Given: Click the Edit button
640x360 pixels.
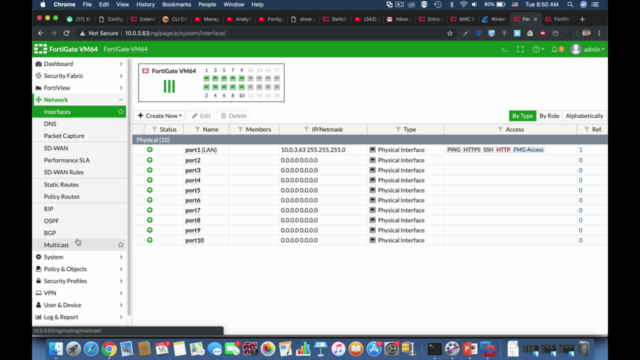Looking at the screenshot, I should pyautogui.click(x=201, y=116).
